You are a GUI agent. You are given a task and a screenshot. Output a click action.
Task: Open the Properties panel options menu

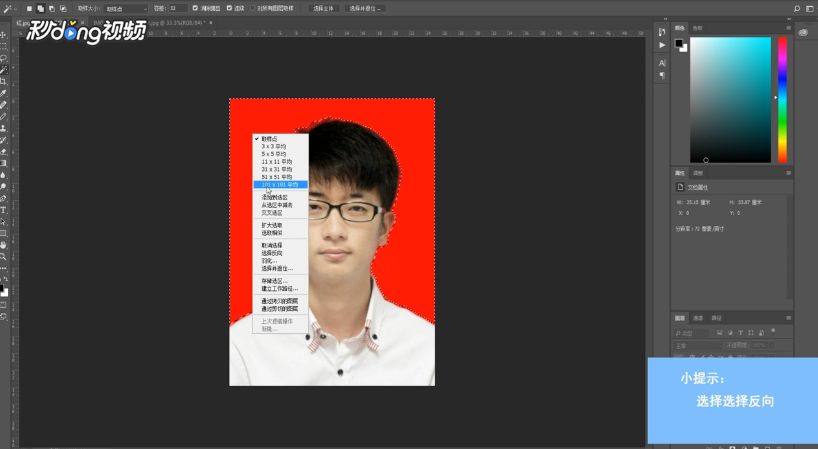pos(788,173)
